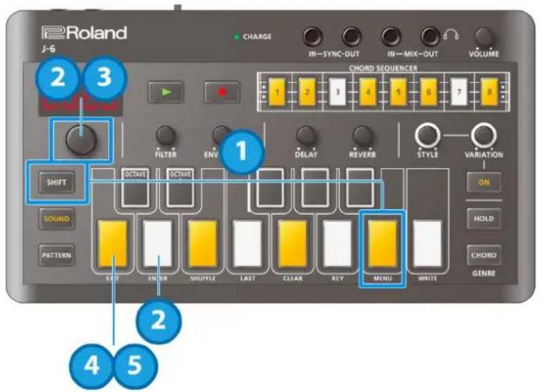The width and height of the screenshot is (541, 392).
Task: Tap the WRITE key pad
Action: pyautogui.click(x=427, y=244)
